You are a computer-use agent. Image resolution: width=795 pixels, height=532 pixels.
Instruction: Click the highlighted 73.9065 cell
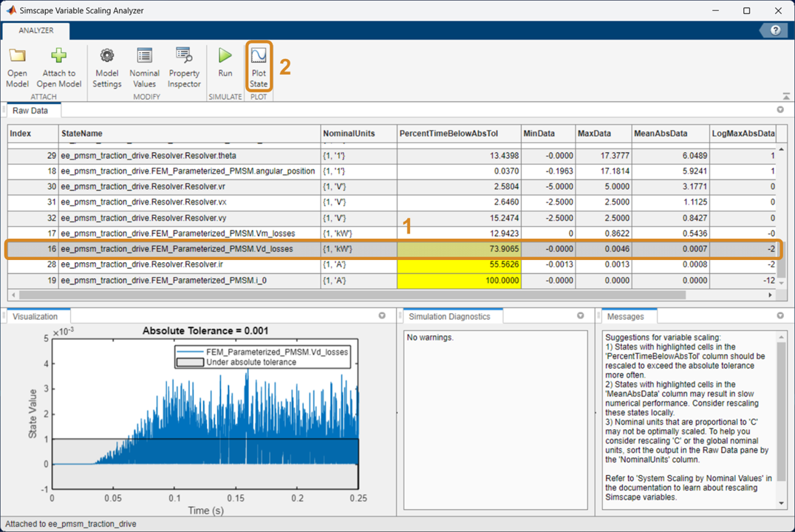[x=459, y=249]
